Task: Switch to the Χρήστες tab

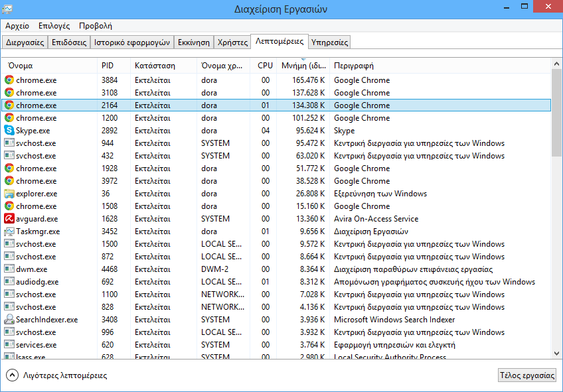Action: [232, 42]
